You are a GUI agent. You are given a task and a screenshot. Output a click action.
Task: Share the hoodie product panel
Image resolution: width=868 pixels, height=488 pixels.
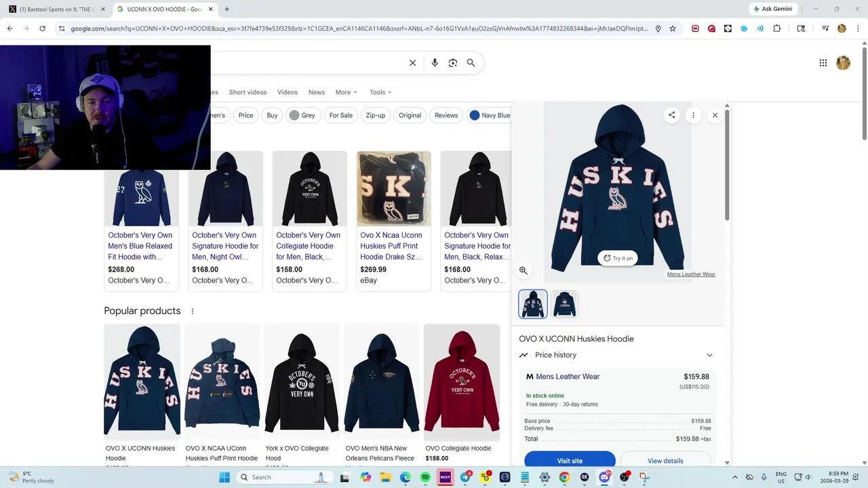(672, 115)
